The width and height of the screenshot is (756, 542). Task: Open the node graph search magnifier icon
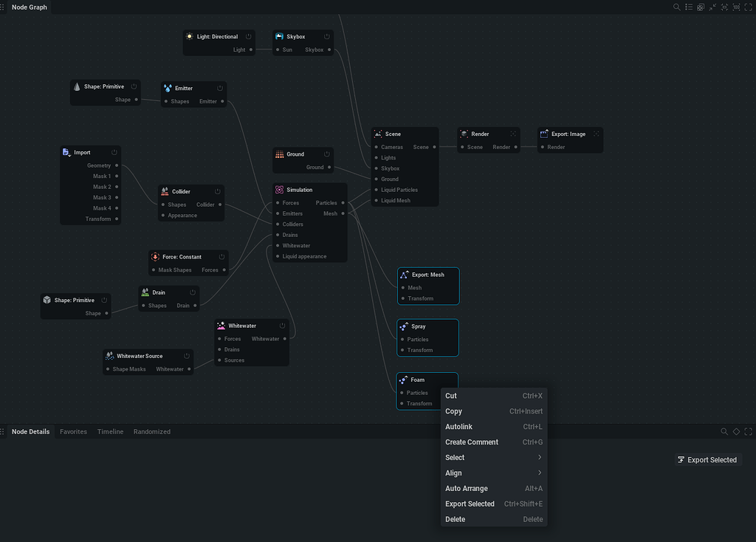coord(677,7)
